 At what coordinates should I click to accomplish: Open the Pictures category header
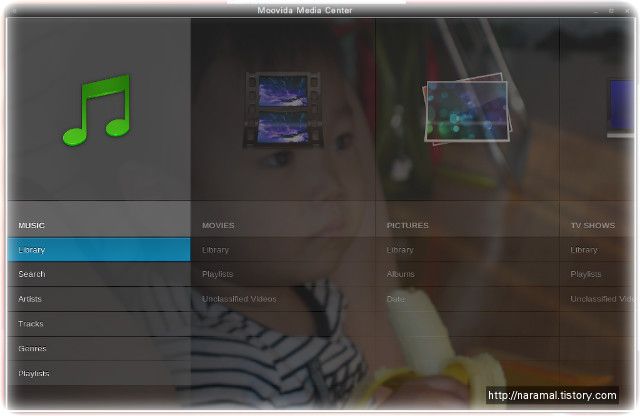click(407, 225)
